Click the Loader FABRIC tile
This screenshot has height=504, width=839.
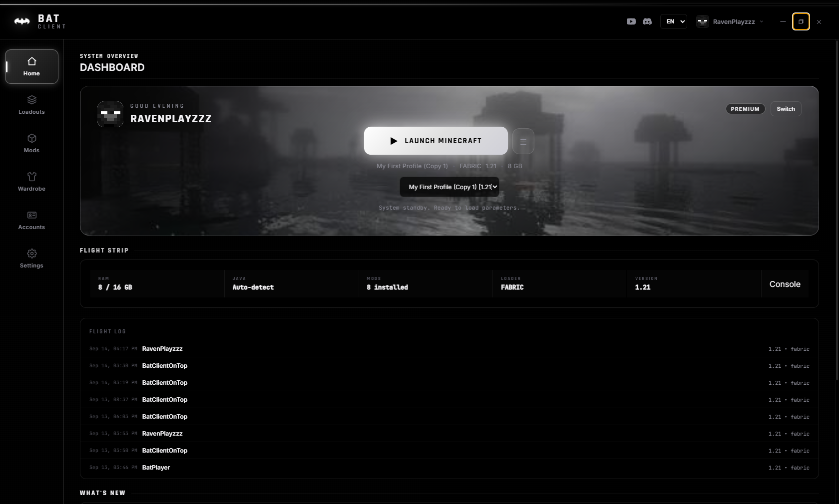point(560,284)
